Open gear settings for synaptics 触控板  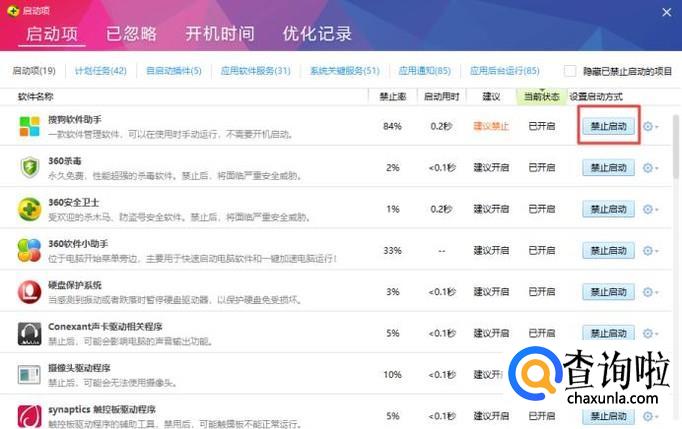pos(650,416)
